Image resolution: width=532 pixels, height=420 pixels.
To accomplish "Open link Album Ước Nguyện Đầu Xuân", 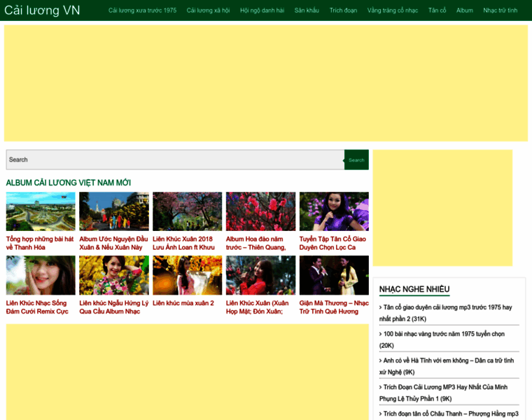I will pos(113,243).
